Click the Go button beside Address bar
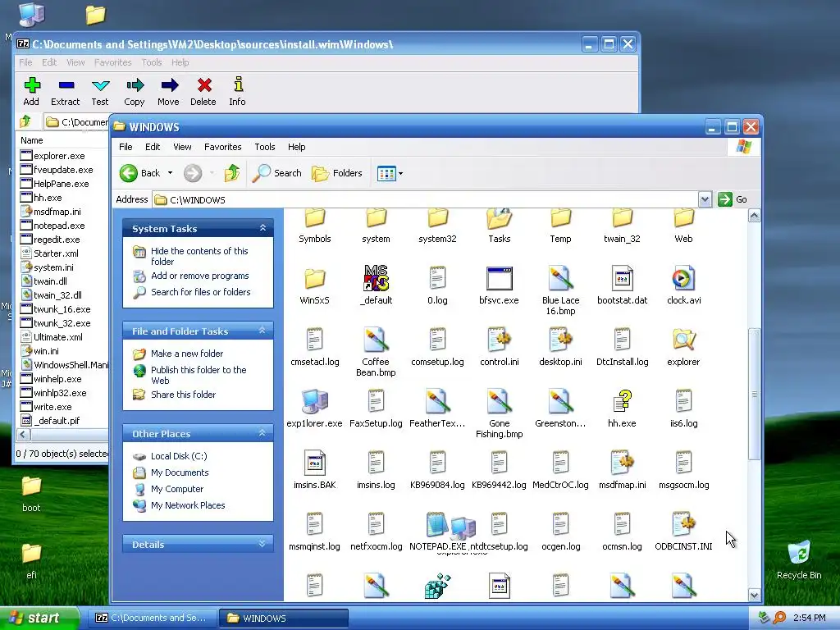840x630 pixels. pos(733,199)
